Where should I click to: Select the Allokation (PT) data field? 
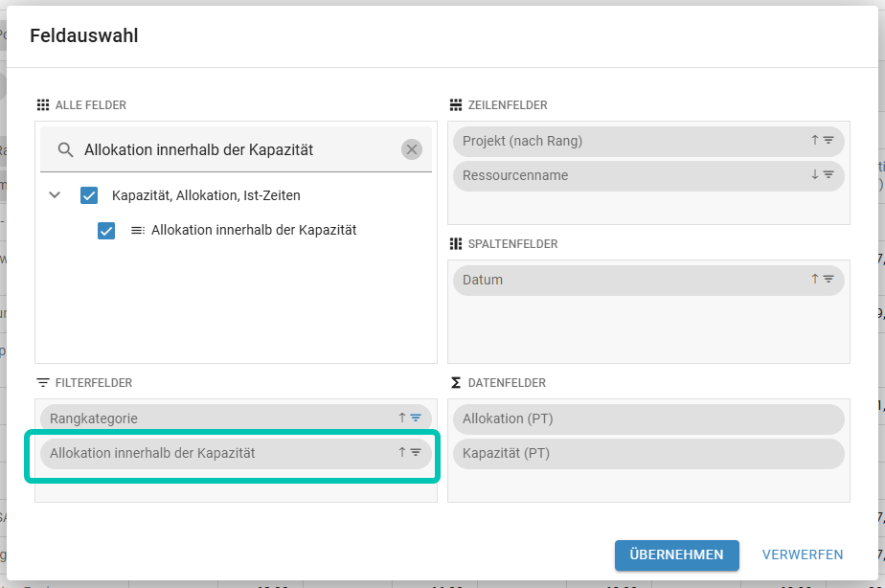648,418
